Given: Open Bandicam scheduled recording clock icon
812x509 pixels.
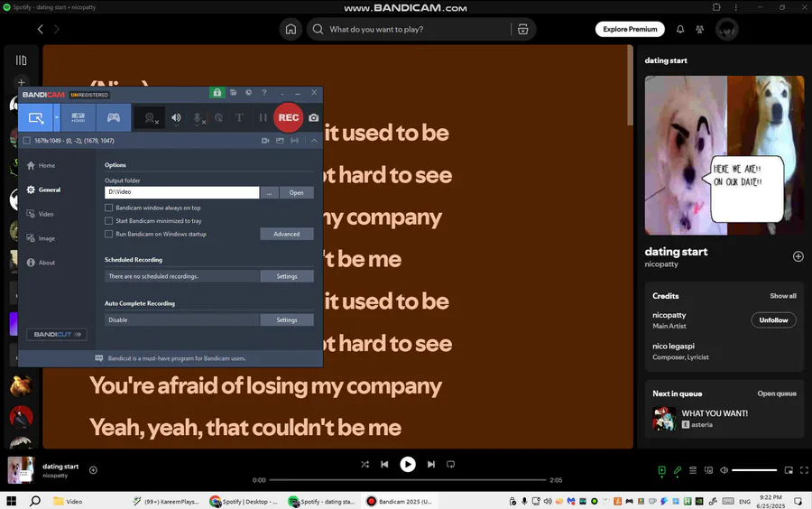Looking at the screenshot, I should [249, 93].
